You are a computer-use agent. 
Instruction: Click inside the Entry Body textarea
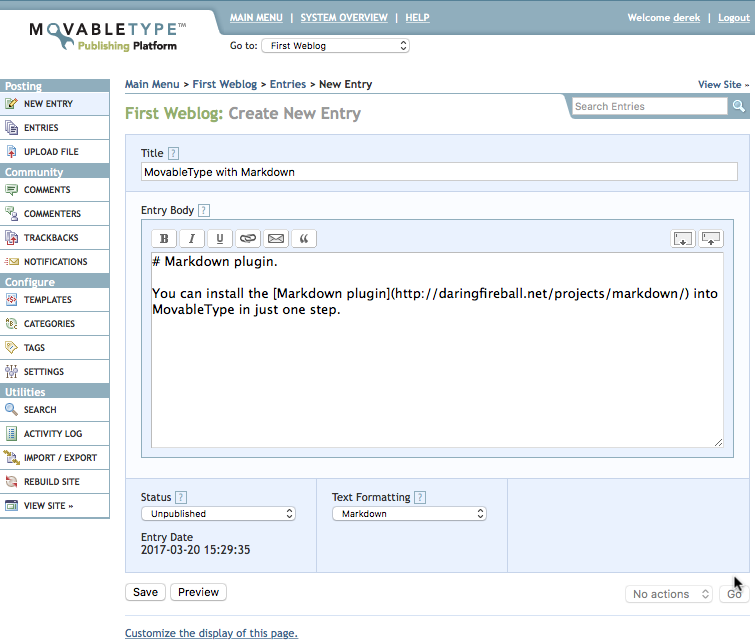point(437,350)
